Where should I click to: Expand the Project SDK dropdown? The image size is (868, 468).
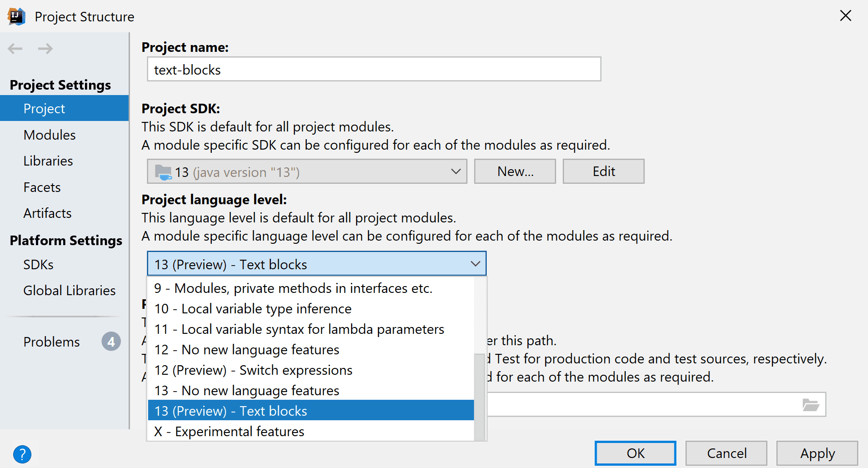pyautogui.click(x=455, y=171)
